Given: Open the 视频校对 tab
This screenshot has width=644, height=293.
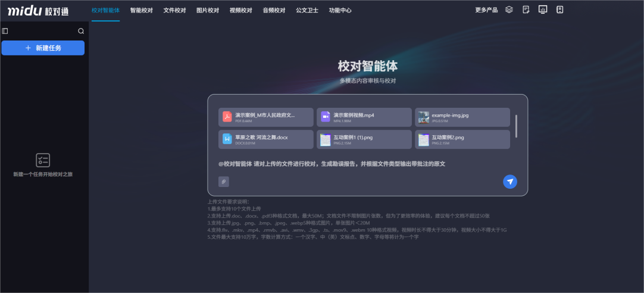Looking at the screenshot, I should (240, 10).
